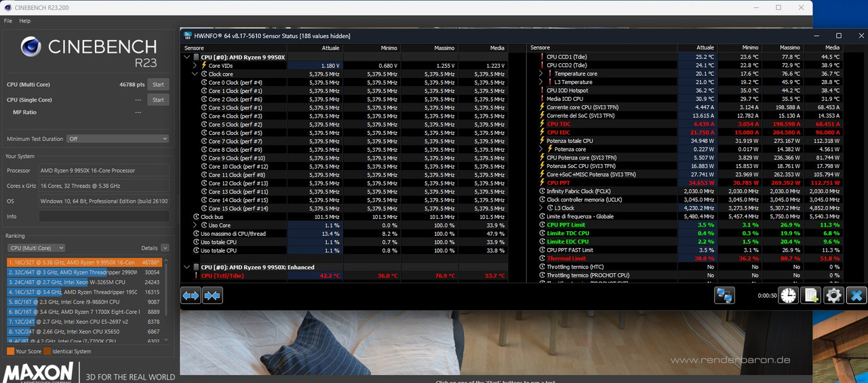Collapse the AMD Ryzen 9 9950X: Enhanced group
Image resolution: width=868 pixels, height=383 pixels.
point(188,267)
